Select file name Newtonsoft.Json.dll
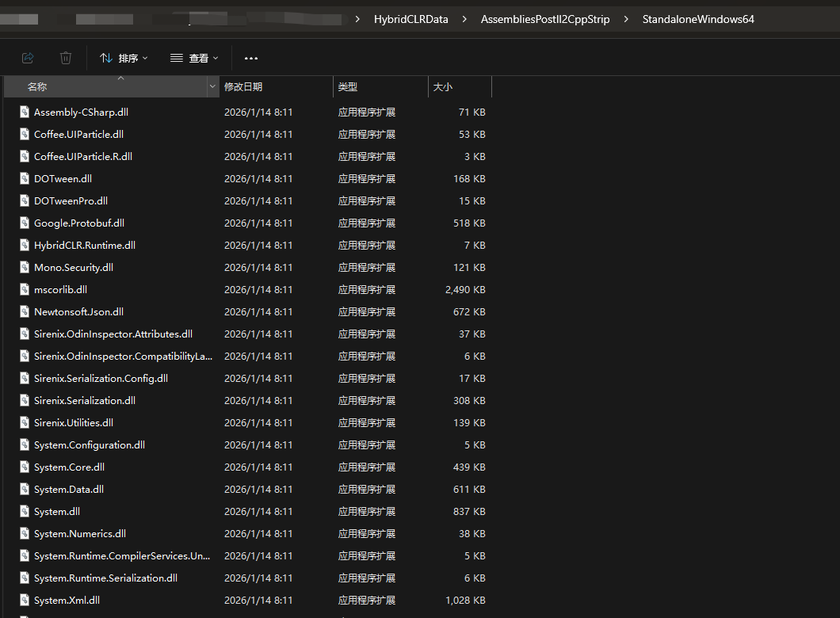Image resolution: width=840 pixels, height=618 pixels. pos(78,311)
